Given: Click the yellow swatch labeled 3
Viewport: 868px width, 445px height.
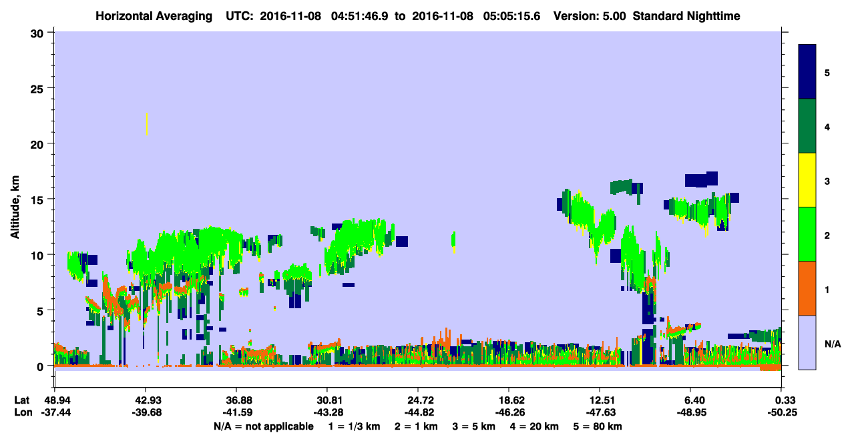Looking at the screenshot, I should [x=807, y=180].
